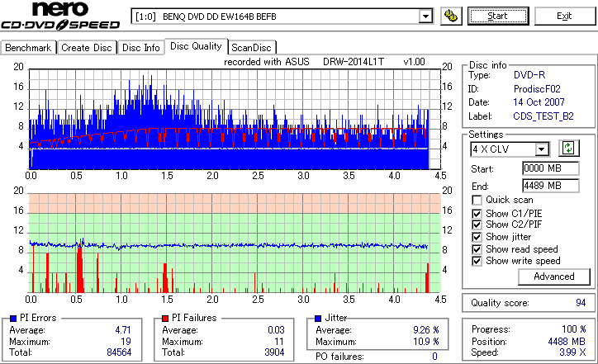Enable the Quick scan checkbox

[477, 200]
